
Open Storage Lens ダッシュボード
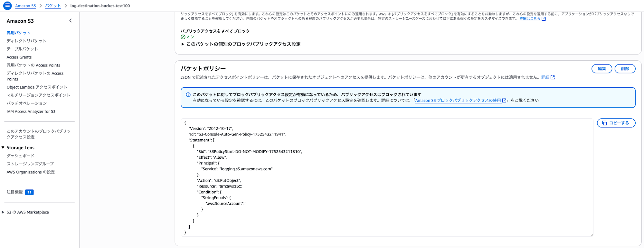click(x=21, y=156)
